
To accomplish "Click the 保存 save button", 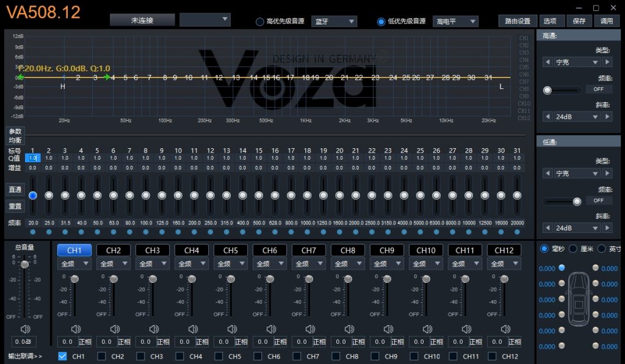I will [579, 21].
